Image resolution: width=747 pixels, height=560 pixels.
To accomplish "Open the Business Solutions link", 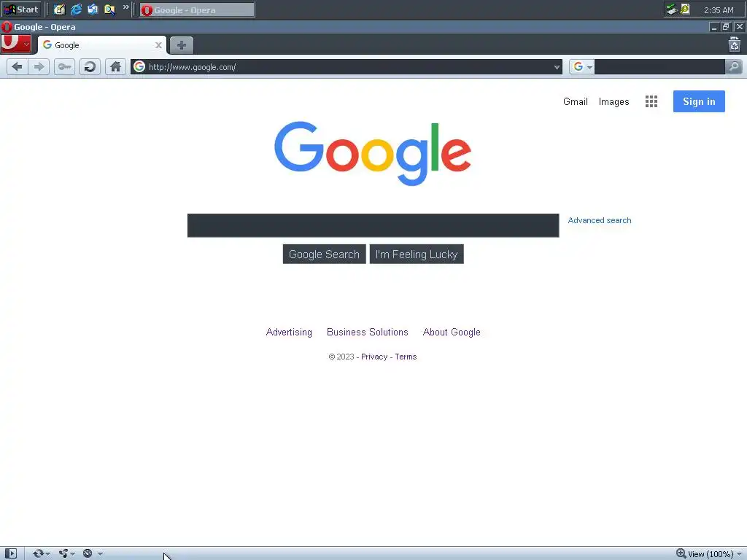I will coord(368,332).
